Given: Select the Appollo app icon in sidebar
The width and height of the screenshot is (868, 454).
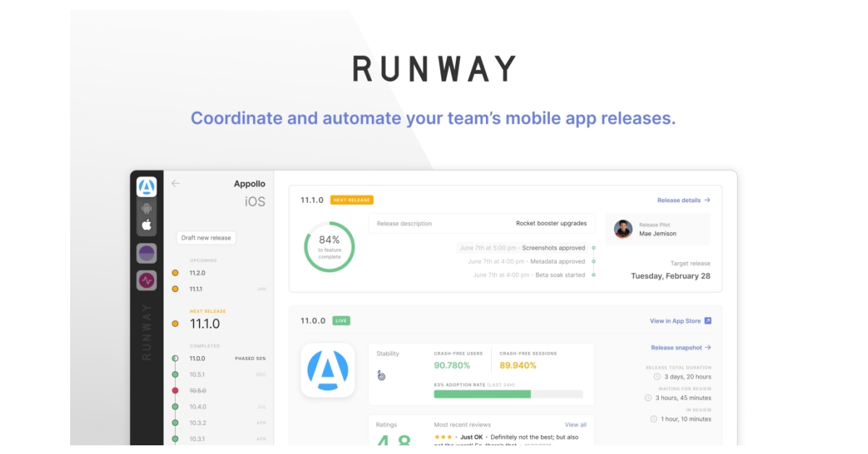Looking at the screenshot, I should click(x=145, y=187).
